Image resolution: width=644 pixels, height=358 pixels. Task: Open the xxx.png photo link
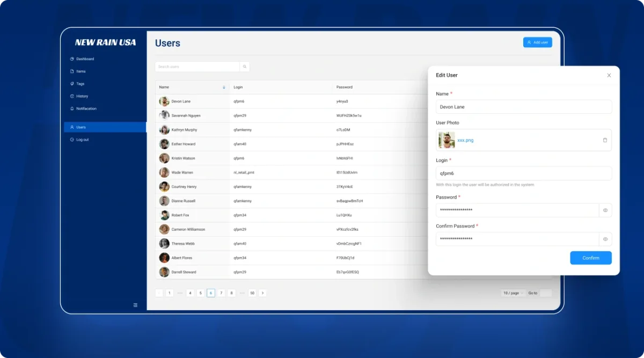(x=465, y=140)
